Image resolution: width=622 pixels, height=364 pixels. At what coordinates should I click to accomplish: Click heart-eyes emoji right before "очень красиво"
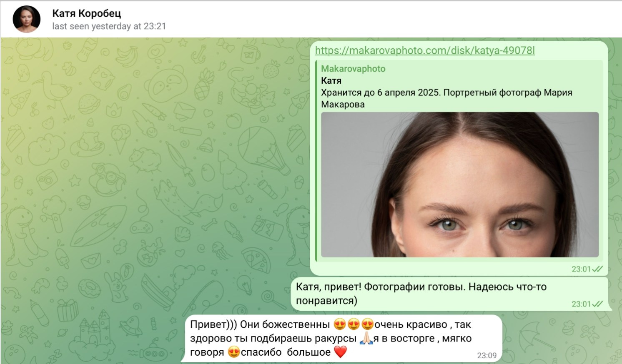[367, 324]
